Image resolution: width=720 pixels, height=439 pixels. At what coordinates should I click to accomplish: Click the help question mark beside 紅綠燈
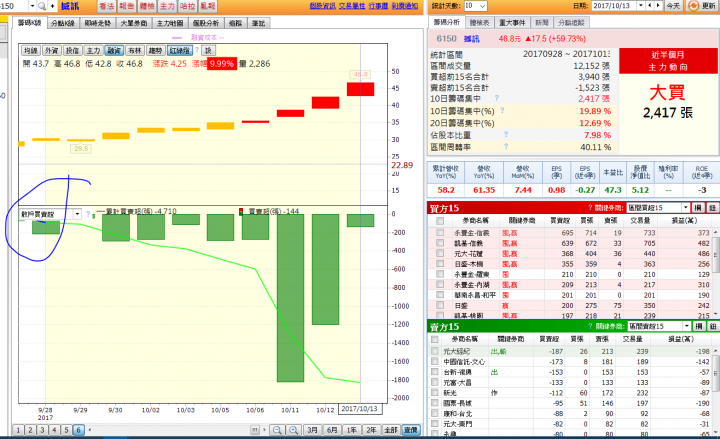tap(197, 50)
